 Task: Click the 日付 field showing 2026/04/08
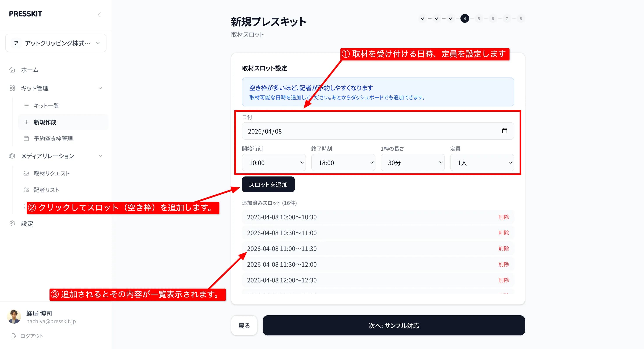tap(378, 131)
